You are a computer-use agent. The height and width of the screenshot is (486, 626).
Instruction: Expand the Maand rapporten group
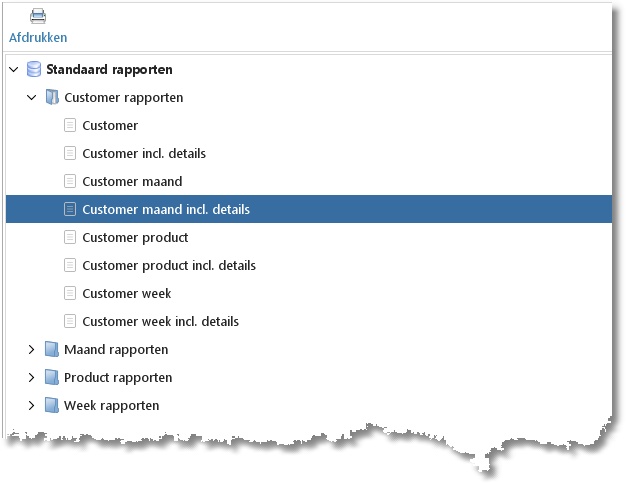tap(31, 350)
